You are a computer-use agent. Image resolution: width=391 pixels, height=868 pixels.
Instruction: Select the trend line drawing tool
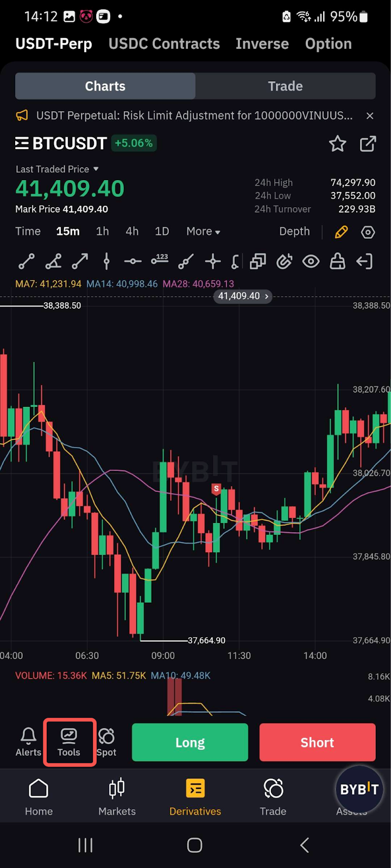27,261
